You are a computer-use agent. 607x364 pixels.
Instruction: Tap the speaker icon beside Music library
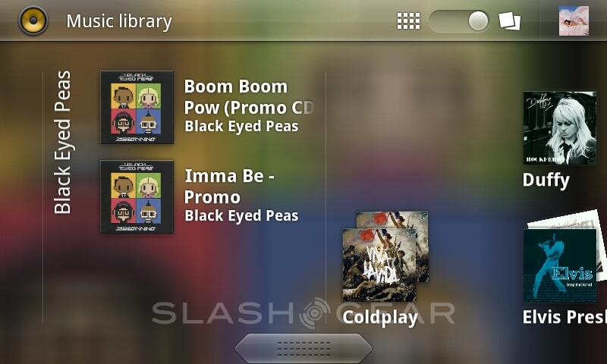(x=33, y=20)
